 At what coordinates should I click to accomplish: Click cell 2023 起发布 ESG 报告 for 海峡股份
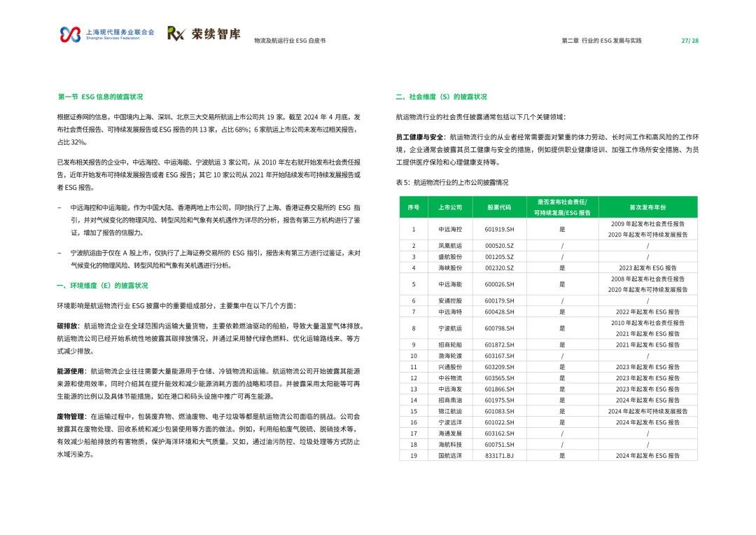click(x=647, y=268)
